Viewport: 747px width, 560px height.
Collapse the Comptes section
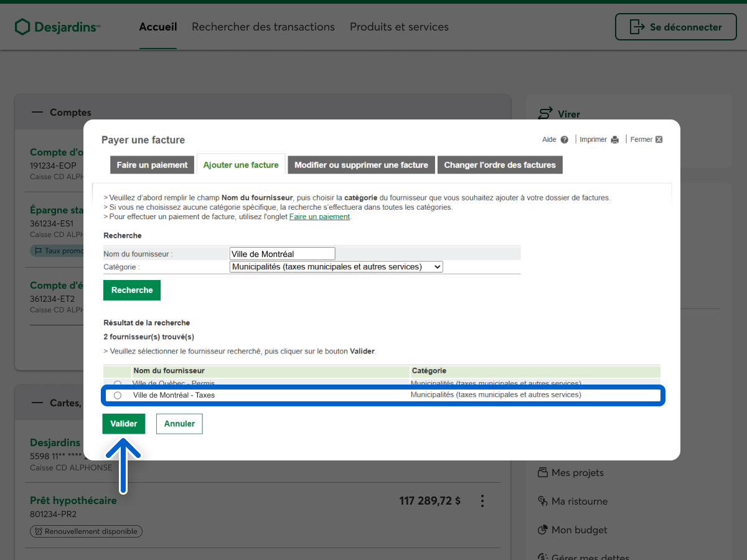[x=38, y=113]
